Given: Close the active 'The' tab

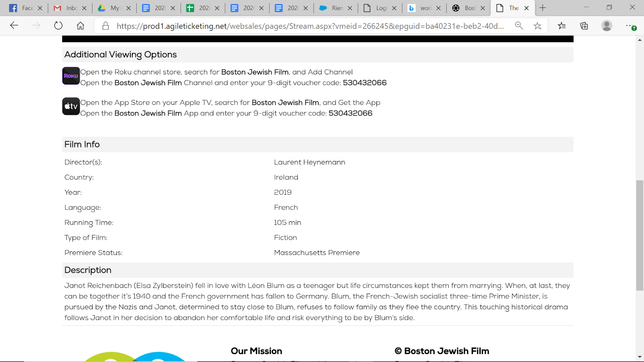Looking at the screenshot, I should point(526,8).
